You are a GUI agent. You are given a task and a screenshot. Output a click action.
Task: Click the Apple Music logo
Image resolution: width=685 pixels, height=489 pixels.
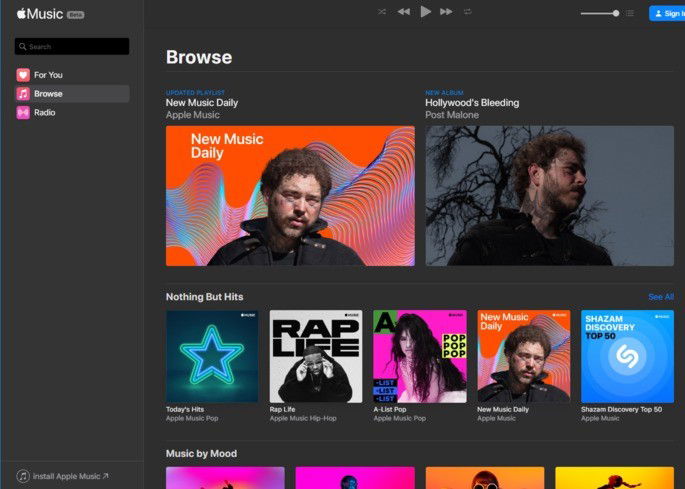click(40, 14)
